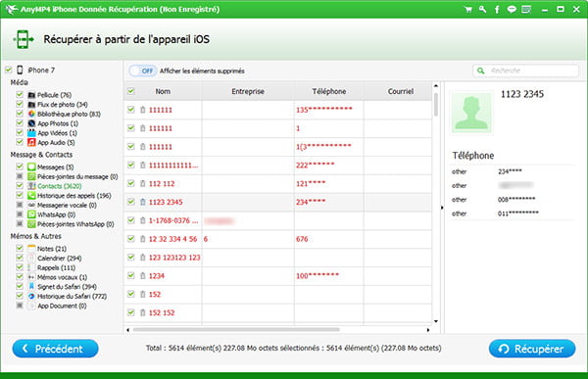Click the Calendrier icon
This screenshot has width=588, height=379.
click(x=31, y=258)
